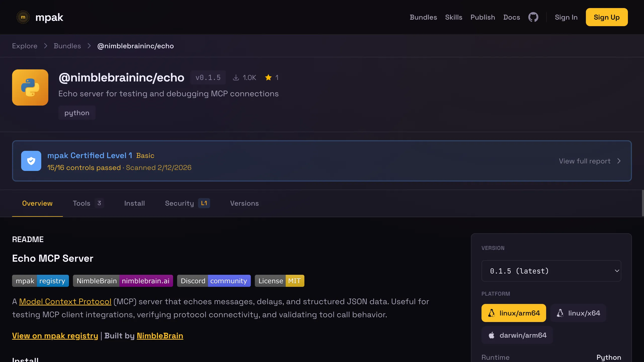The image size is (644, 362).
Task: Star the bundle with star icon
Action: (x=268, y=77)
